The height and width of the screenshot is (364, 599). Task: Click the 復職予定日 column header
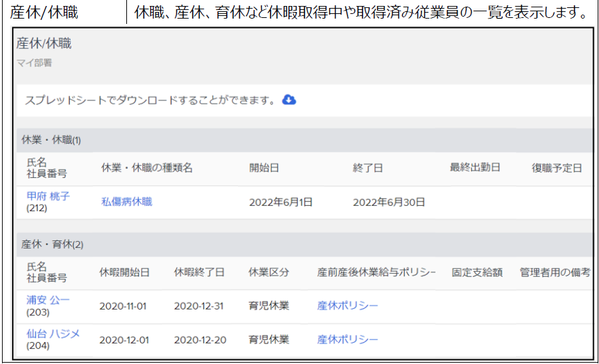pos(556,168)
